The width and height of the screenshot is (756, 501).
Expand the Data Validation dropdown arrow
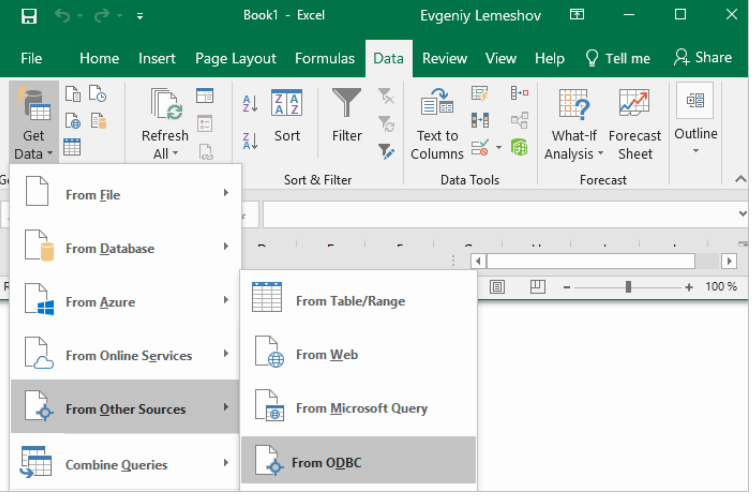tap(499, 147)
